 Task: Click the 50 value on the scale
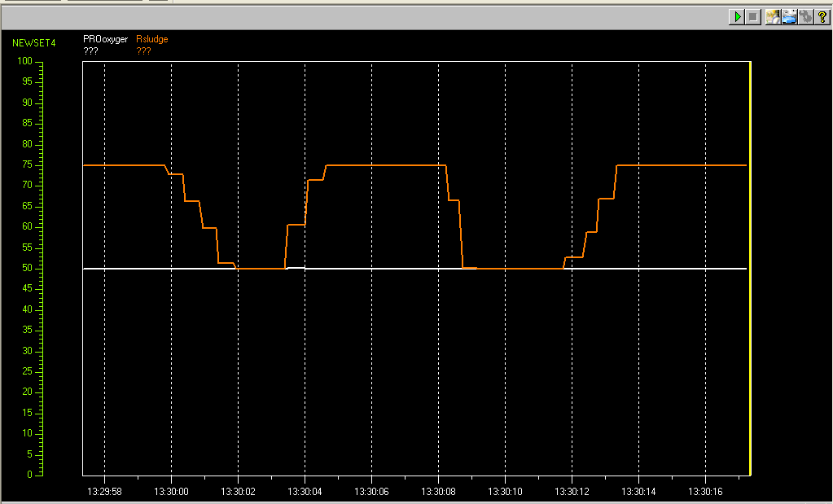coord(27,268)
